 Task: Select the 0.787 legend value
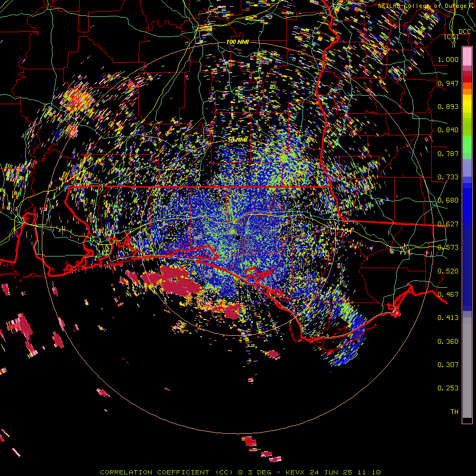click(448, 153)
